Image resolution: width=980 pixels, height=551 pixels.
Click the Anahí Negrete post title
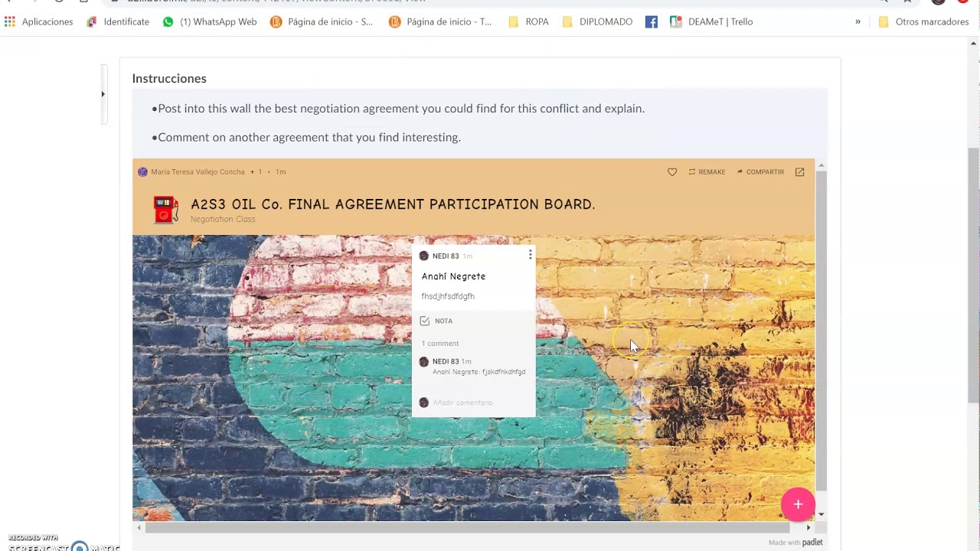[x=453, y=276]
